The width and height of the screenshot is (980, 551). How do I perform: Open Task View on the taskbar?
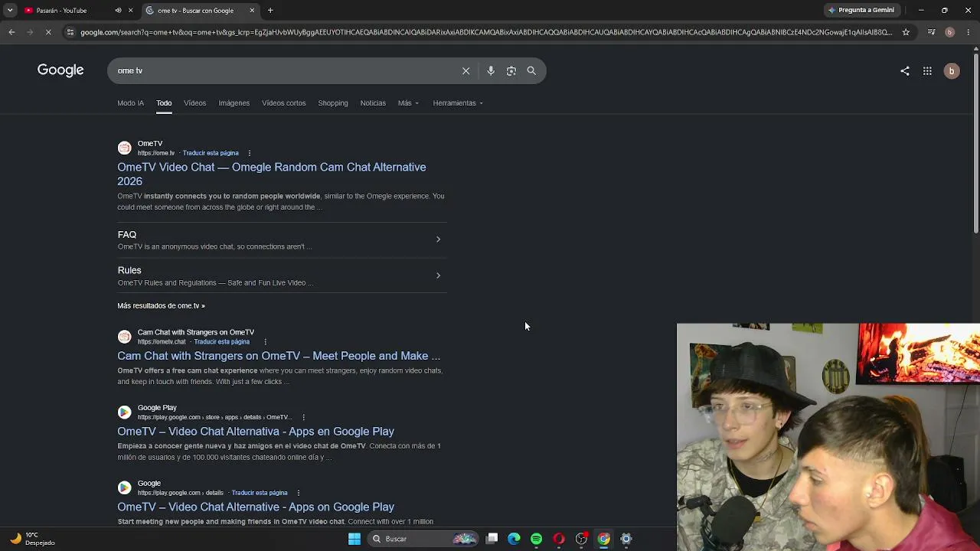point(492,539)
